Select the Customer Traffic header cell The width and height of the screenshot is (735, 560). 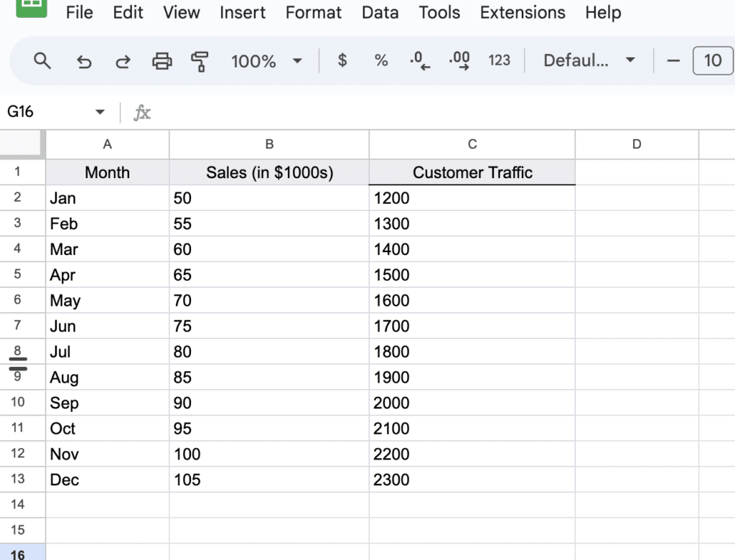pos(472,172)
